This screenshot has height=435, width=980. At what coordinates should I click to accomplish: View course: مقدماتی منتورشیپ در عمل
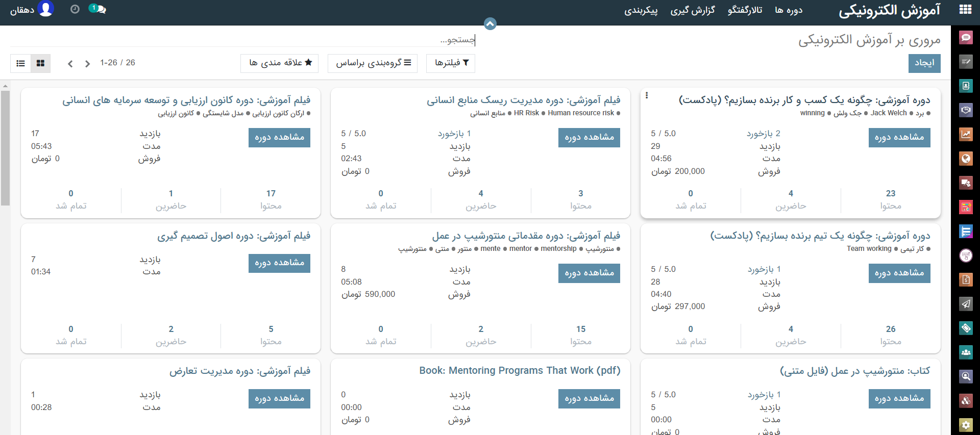click(589, 273)
